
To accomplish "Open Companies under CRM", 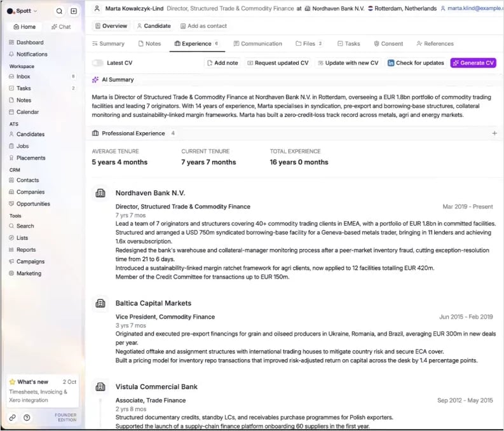I will pos(27,192).
